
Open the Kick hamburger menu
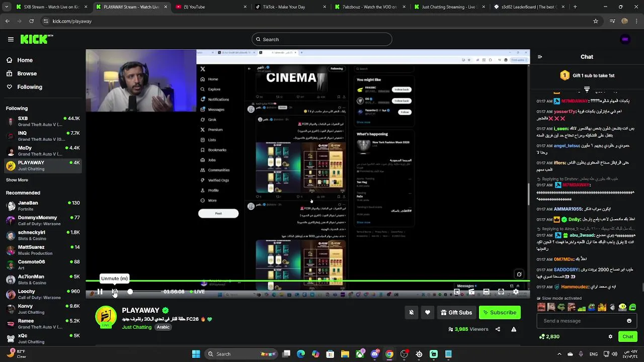tap(11, 39)
